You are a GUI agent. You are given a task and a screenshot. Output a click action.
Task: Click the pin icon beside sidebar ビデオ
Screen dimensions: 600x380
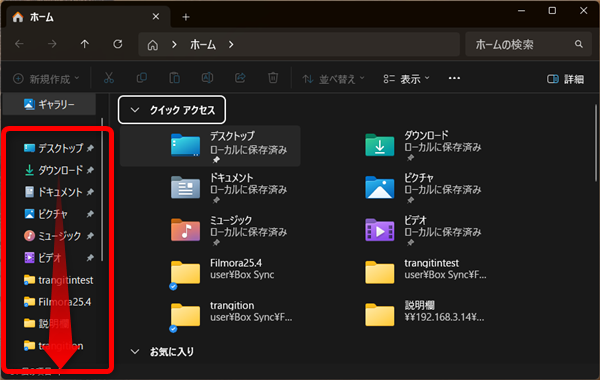[x=90, y=258]
